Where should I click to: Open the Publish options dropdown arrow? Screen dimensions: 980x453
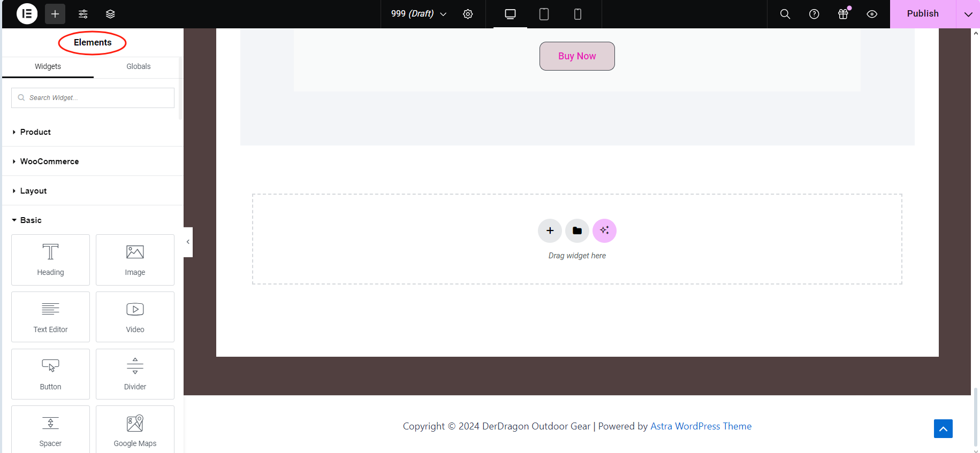tap(968, 14)
